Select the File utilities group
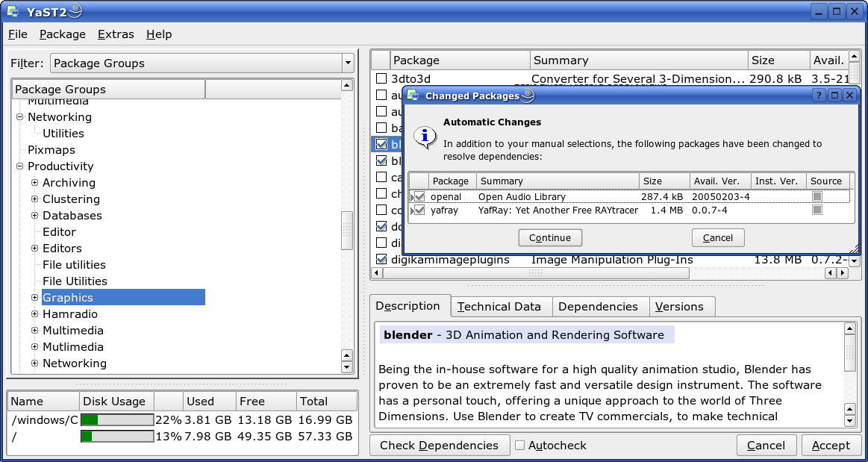Image resolution: width=868 pixels, height=462 pixels. (74, 264)
